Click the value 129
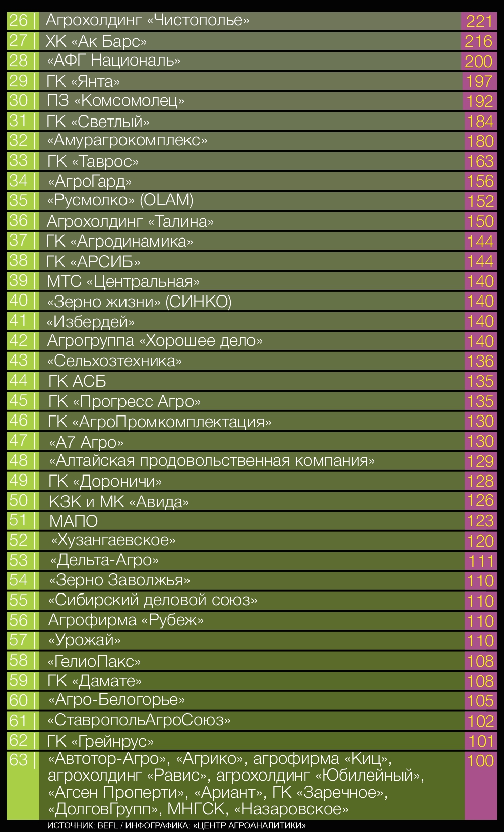The image size is (504, 832). [481, 461]
